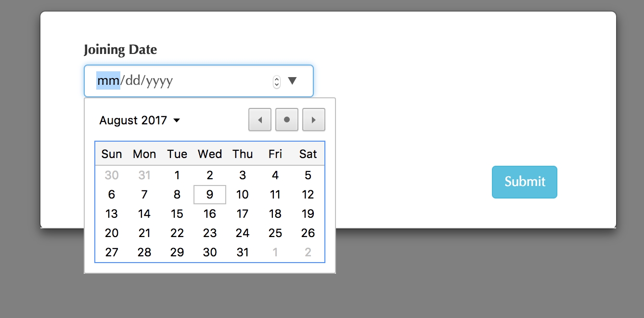Open the August 2017 month selector
The height and width of the screenshot is (318, 644).
point(140,120)
